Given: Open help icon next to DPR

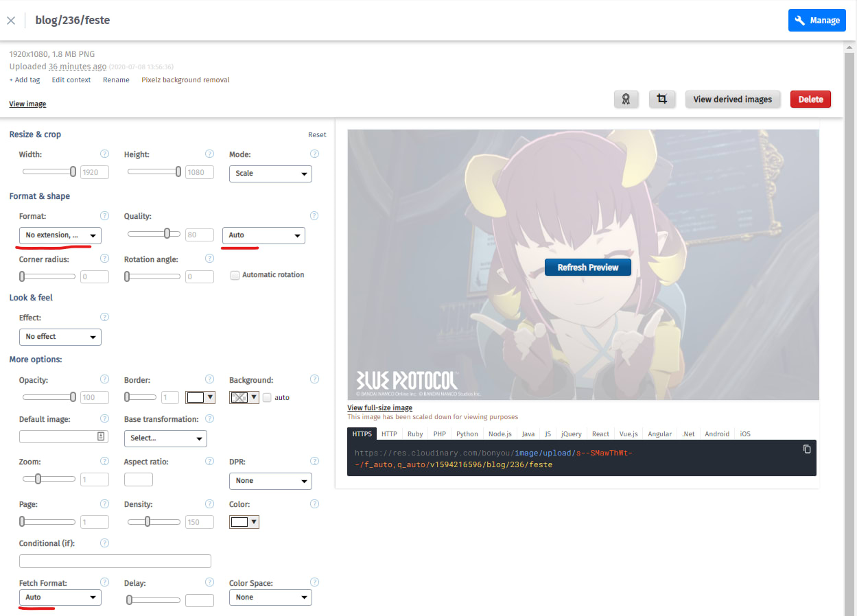Looking at the screenshot, I should pos(314,462).
